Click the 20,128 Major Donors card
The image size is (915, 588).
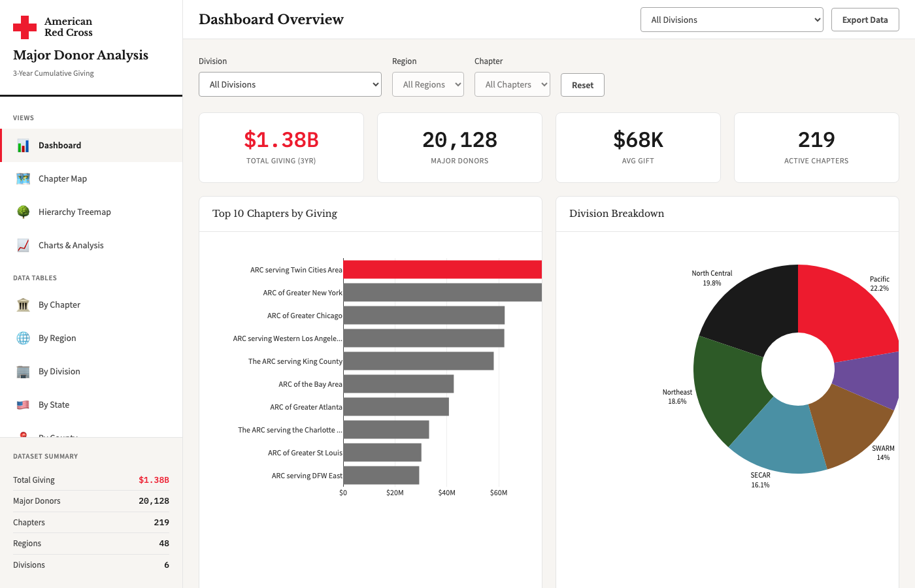click(459, 148)
